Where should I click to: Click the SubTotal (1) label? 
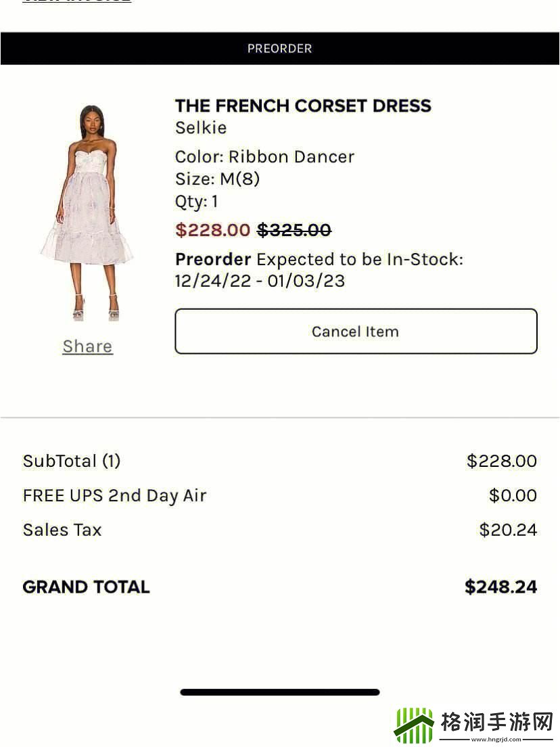pos(72,461)
